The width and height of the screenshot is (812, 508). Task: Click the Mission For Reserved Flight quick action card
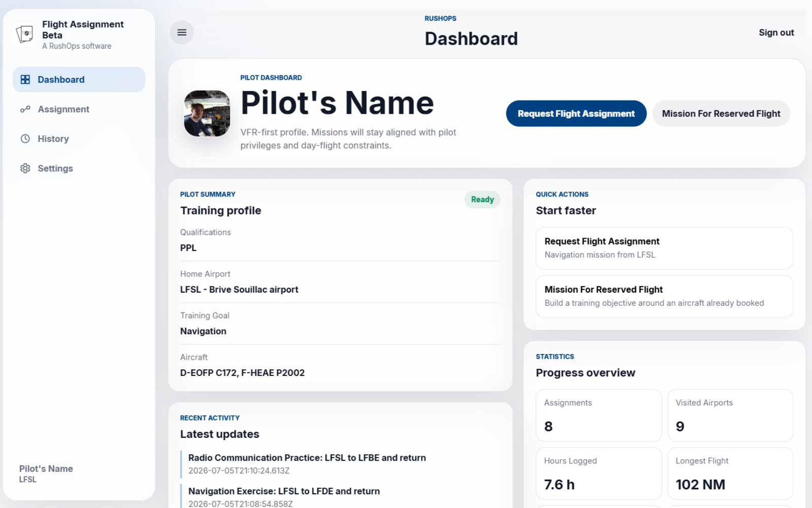pyautogui.click(x=664, y=296)
